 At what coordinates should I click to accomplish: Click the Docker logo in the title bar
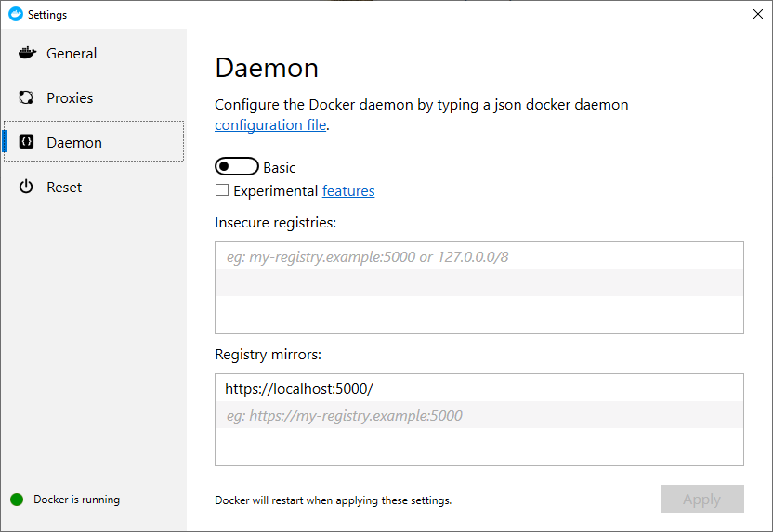pyautogui.click(x=16, y=14)
